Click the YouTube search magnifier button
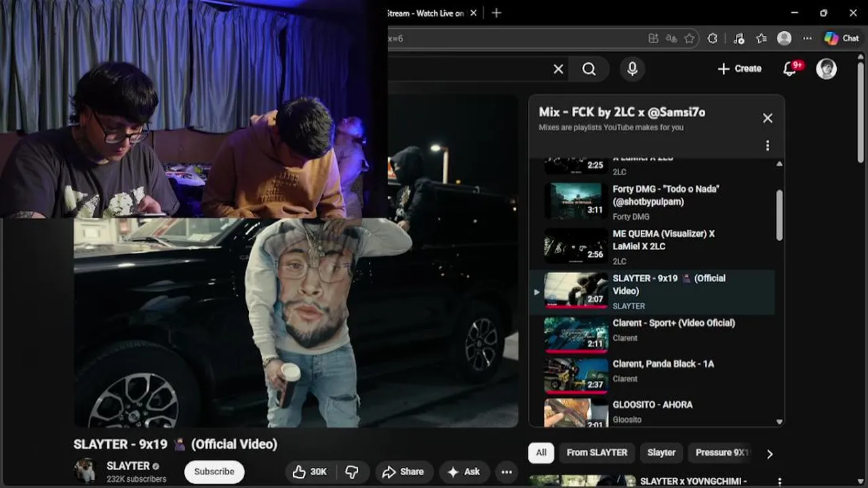This screenshot has width=868, height=488. point(589,69)
